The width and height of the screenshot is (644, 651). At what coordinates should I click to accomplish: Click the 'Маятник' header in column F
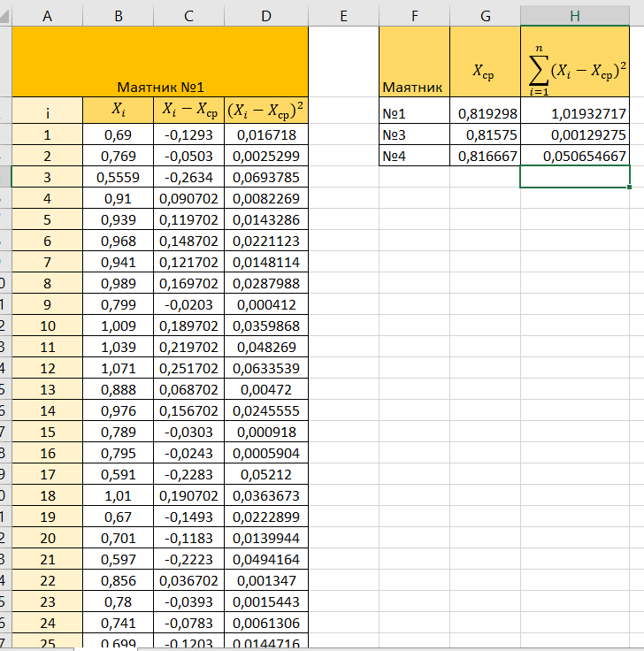[x=414, y=61]
